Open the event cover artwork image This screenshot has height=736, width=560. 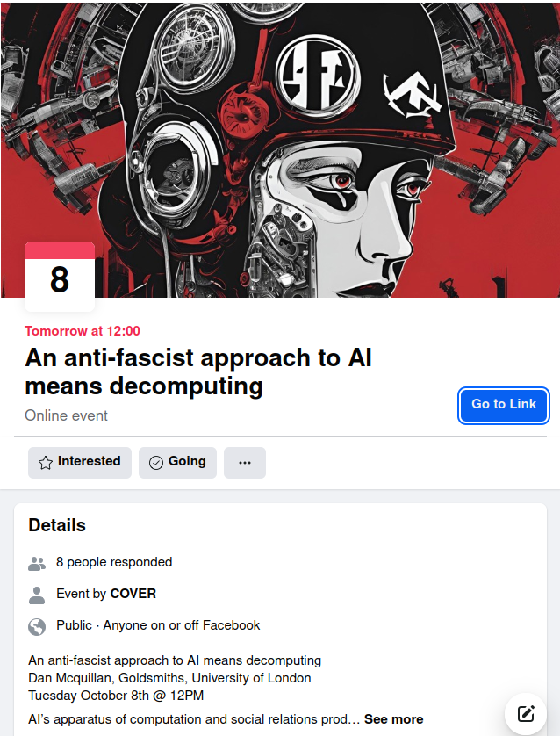(280, 149)
